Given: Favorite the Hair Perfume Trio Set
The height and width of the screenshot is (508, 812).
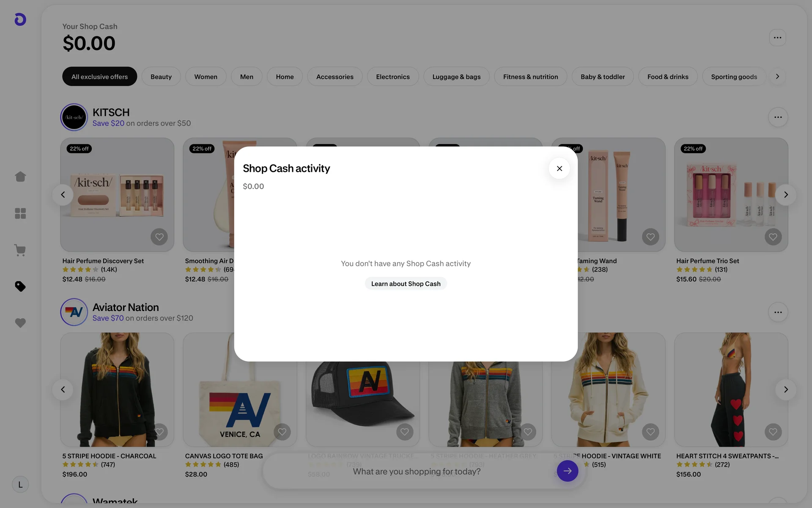Looking at the screenshot, I should (773, 237).
